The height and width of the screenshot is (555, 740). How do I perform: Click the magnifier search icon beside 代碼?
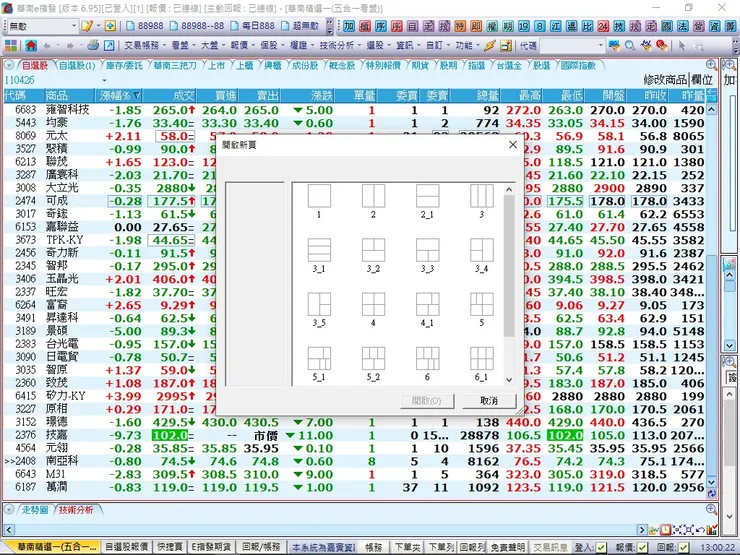pyautogui.click(x=630, y=45)
